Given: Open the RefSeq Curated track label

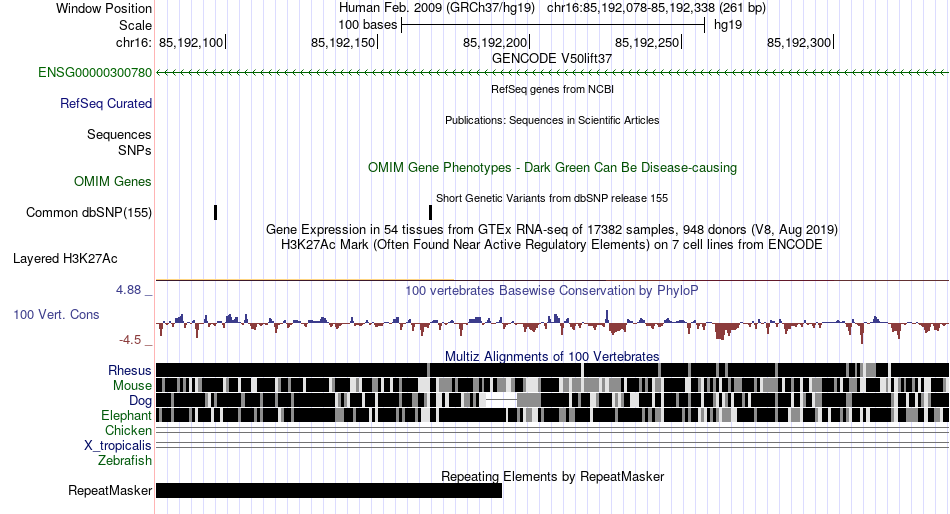Looking at the screenshot, I should (106, 104).
